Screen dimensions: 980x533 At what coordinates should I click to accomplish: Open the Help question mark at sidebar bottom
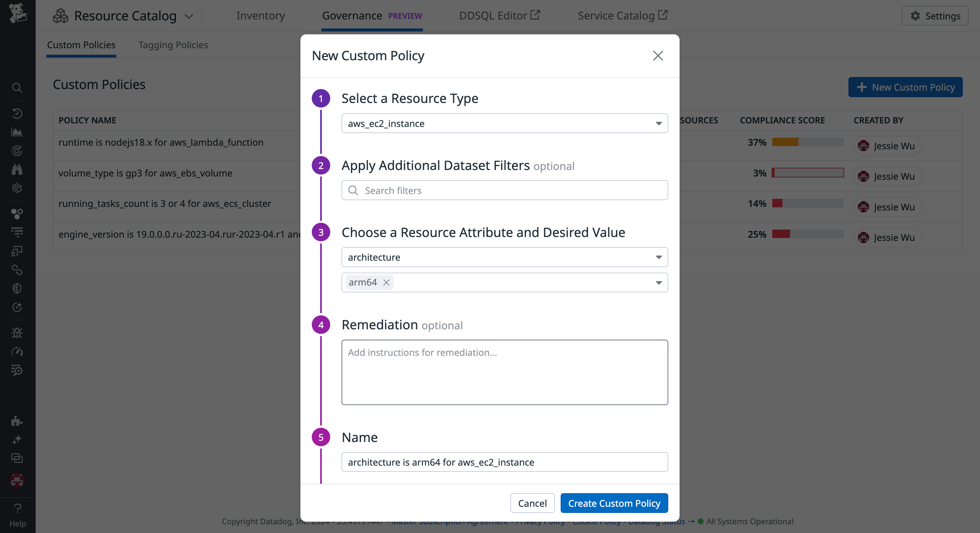[17, 508]
